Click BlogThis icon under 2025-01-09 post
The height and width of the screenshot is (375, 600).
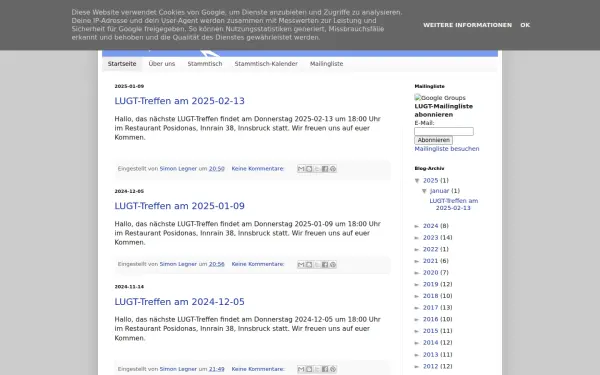click(x=309, y=264)
